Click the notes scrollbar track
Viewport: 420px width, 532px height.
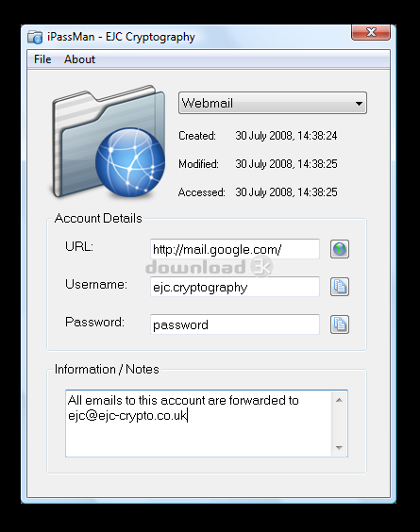(339, 424)
